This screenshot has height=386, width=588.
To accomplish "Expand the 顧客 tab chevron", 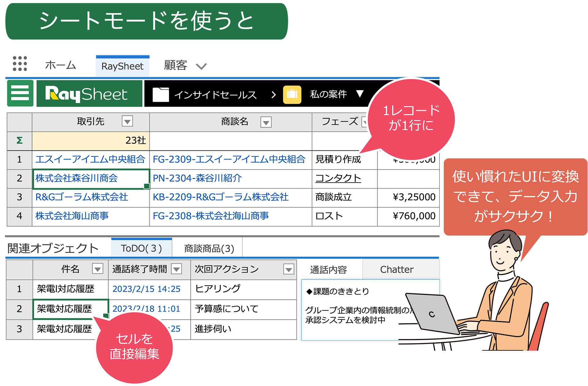I will tap(201, 66).
